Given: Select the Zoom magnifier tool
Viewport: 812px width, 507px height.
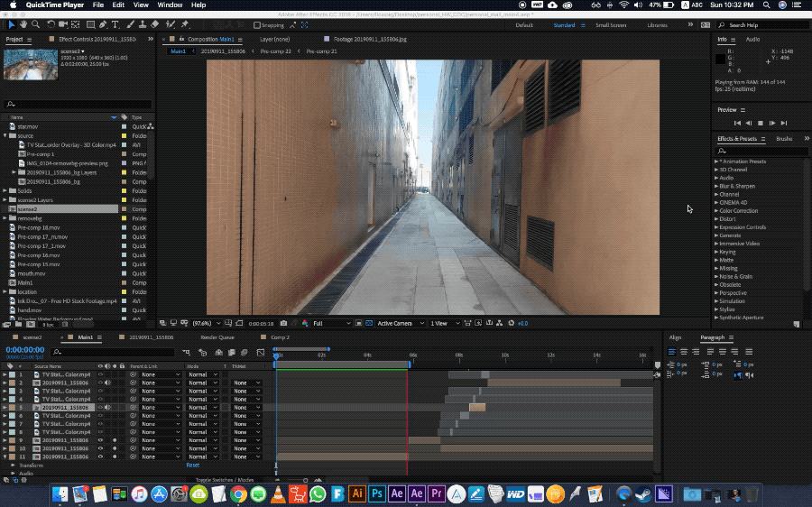Looking at the screenshot, I should coord(35,24).
